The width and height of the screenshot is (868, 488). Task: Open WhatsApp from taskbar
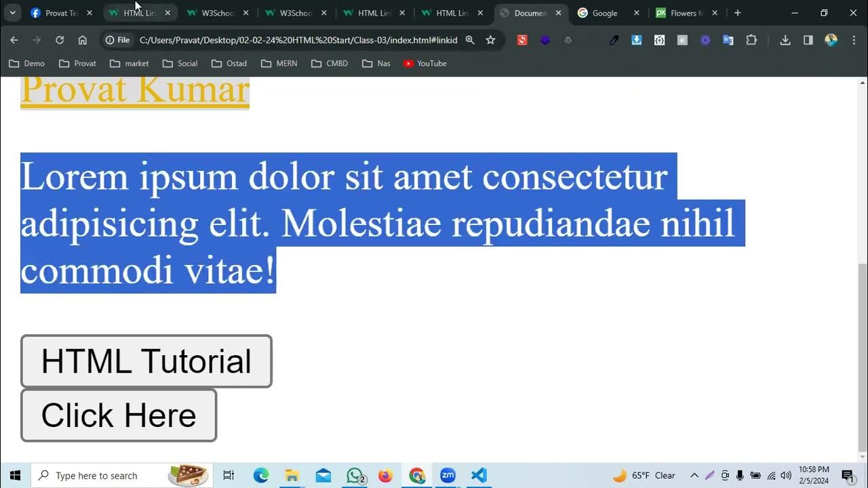coord(355,475)
